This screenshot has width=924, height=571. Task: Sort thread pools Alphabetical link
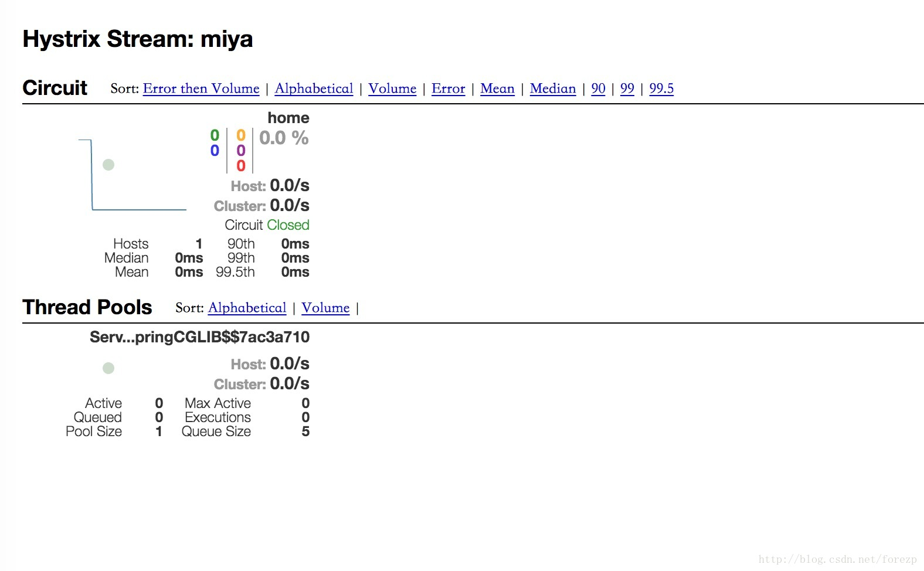point(247,308)
